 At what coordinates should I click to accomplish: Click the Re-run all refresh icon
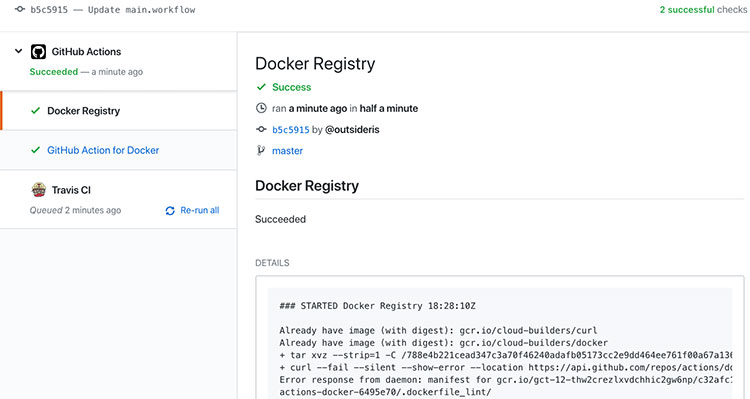point(170,211)
